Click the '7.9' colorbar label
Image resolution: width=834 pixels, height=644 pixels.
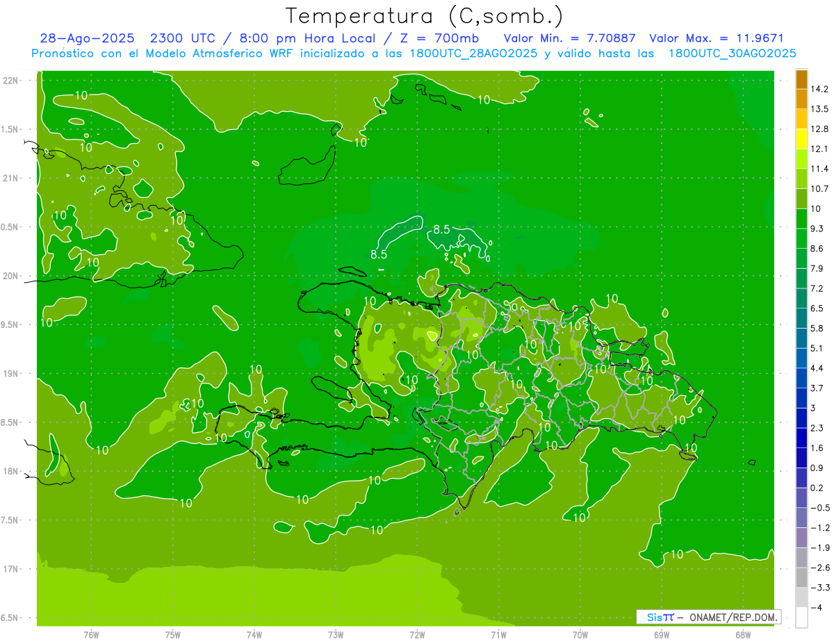click(x=817, y=268)
